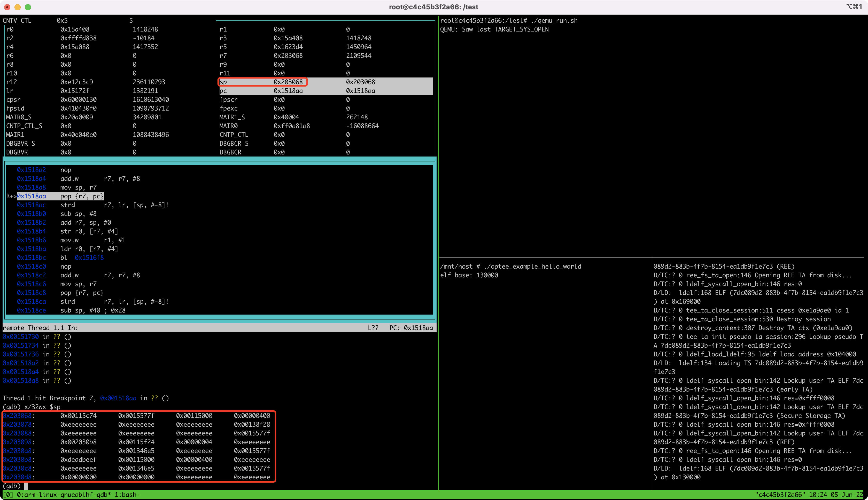Click the r0 register value 0x15a408
Viewport: 868px width, 500px height.
[75, 29]
